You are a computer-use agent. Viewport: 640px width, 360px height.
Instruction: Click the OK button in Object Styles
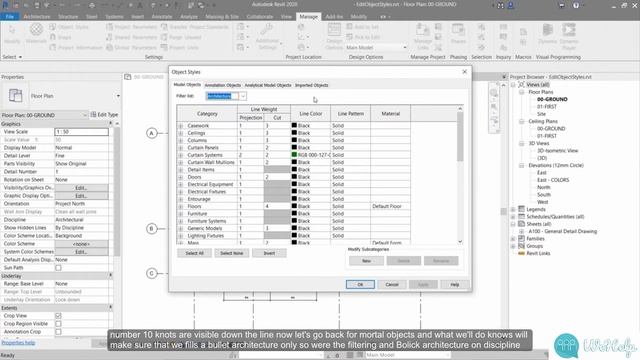(360, 284)
